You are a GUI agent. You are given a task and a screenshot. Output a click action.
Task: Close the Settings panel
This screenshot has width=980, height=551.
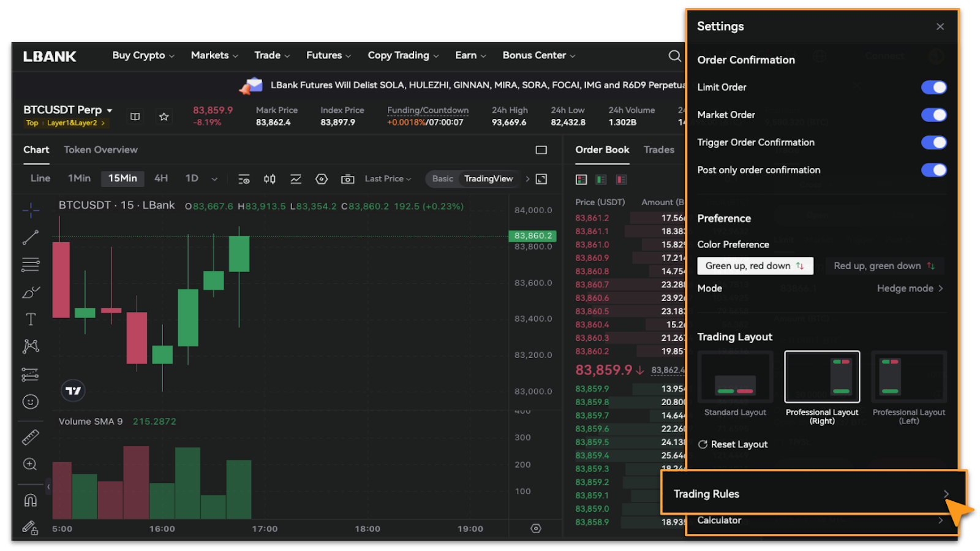[940, 27]
